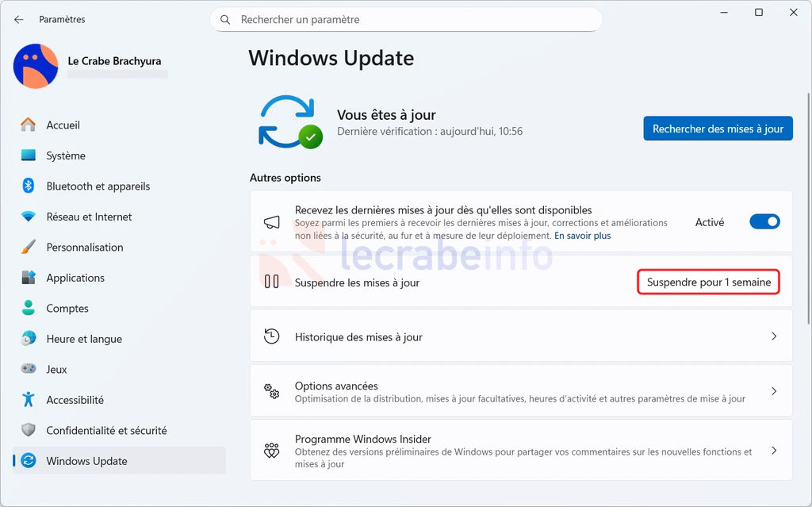Follow the En savoir plus link

pos(582,236)
